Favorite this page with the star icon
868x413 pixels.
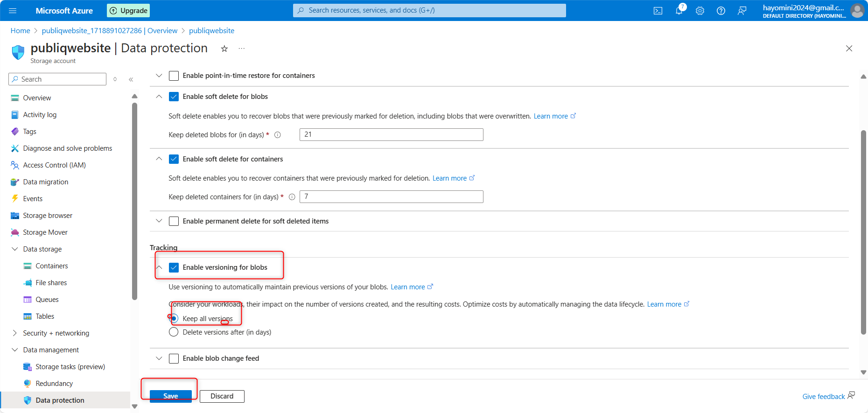224,49
